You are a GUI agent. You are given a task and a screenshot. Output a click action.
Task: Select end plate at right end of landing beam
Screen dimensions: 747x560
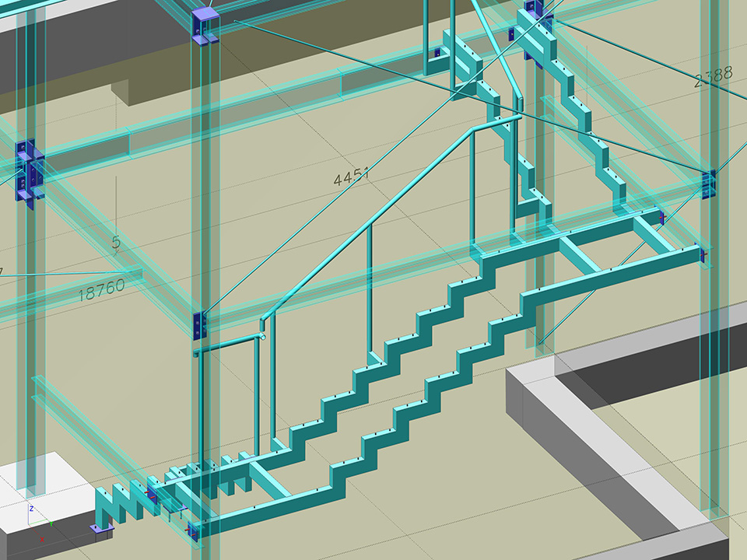[x=703, y=254]
